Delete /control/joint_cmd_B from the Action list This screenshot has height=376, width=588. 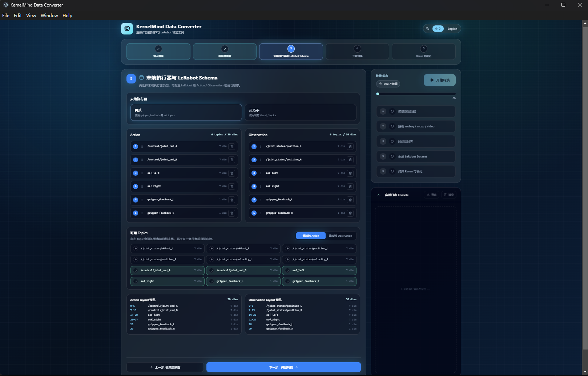click(x=232, y=160)
